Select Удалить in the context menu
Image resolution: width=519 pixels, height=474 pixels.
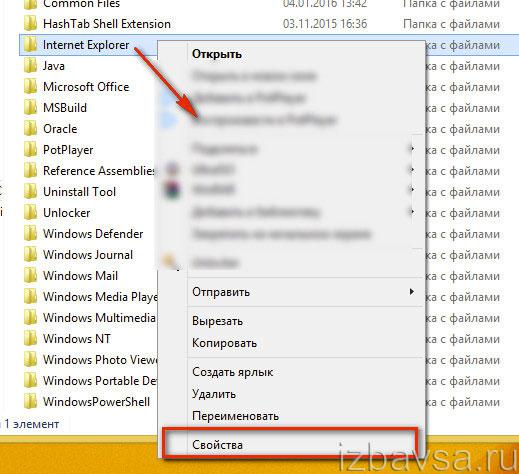[x=214, y=394]
